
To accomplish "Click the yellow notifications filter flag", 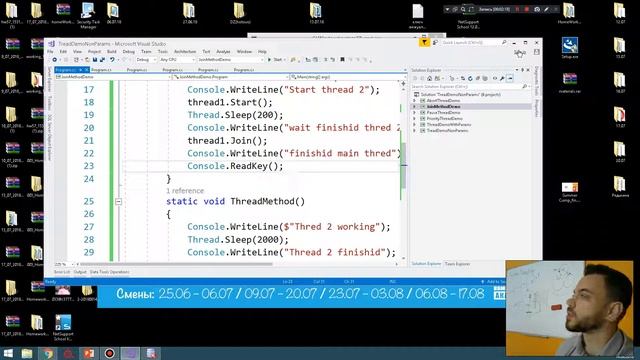I will 424,42.
